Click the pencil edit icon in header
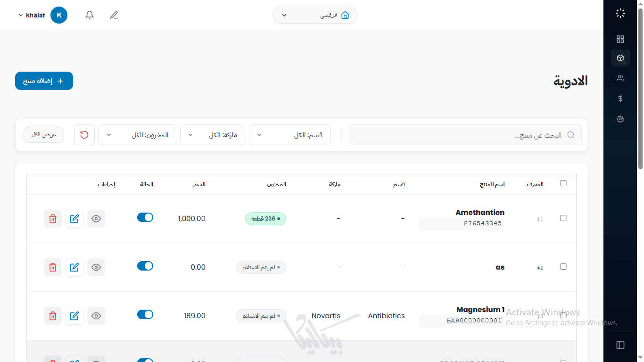The width and height of the screenshot is (644, 362). click(x=114, y=15)
